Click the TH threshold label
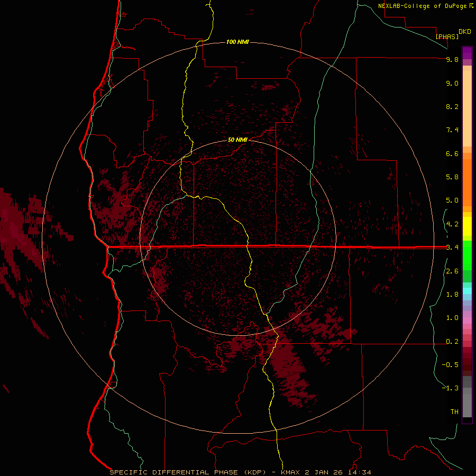476x476 pixels. tap(454, 411)
